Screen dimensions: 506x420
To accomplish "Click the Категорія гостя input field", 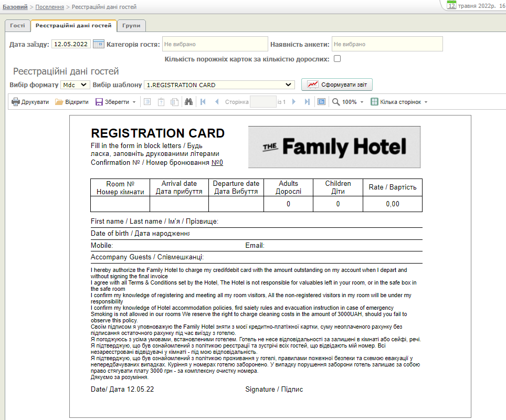I will (x=215, y=44).
